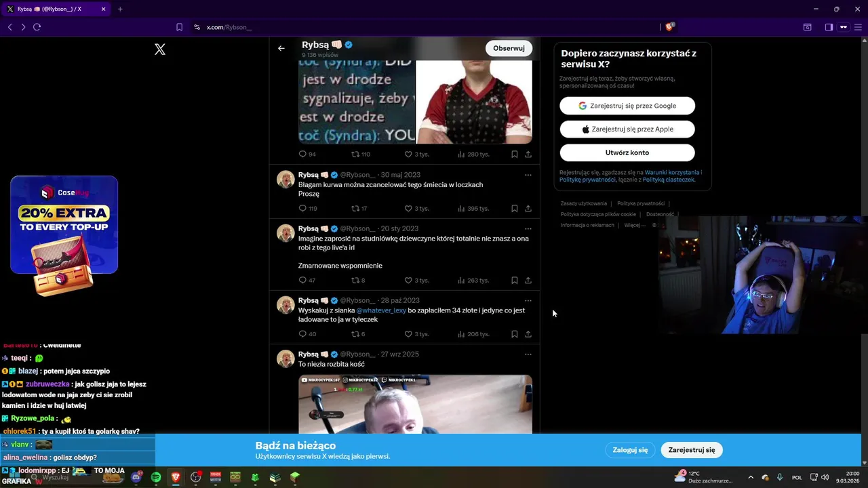Open more options on 20 sty 2023 tweet
Image resolution: width=868 pixels, height=488 pixels.
point(528,228)
